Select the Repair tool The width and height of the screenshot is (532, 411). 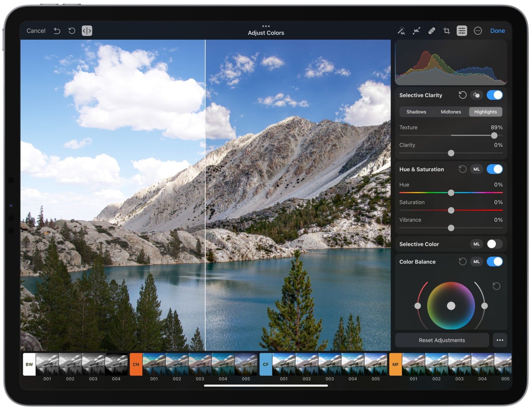point(431,31)
